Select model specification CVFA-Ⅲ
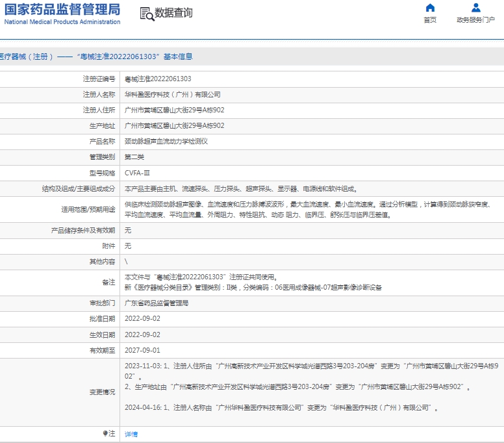Image resolution: width=504 pixels, height=443 pixels. coord(137,173)
